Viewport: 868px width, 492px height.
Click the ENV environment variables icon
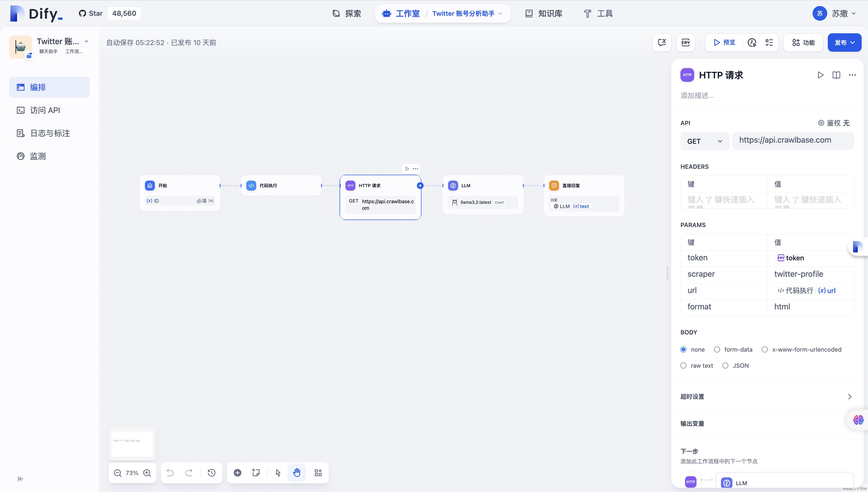click(x=685, y=42)
